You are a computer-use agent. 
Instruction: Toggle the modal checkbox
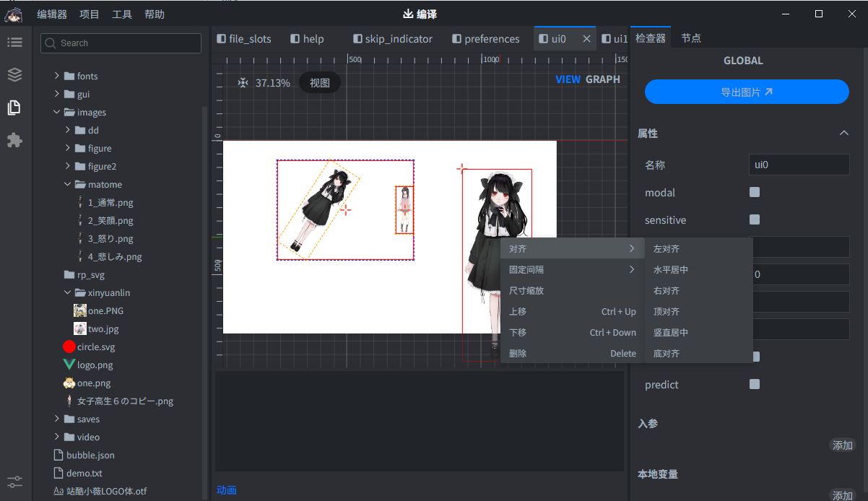click(x=755, y=192)
